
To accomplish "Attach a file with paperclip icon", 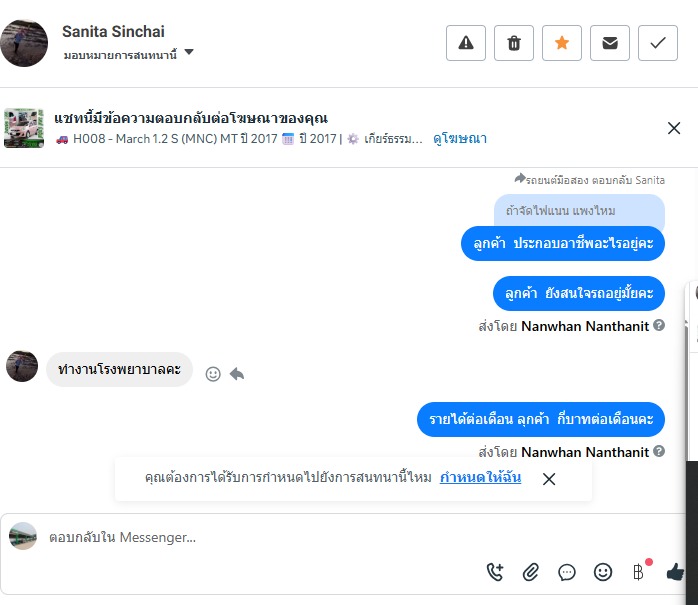I will (x=531, y=572).
